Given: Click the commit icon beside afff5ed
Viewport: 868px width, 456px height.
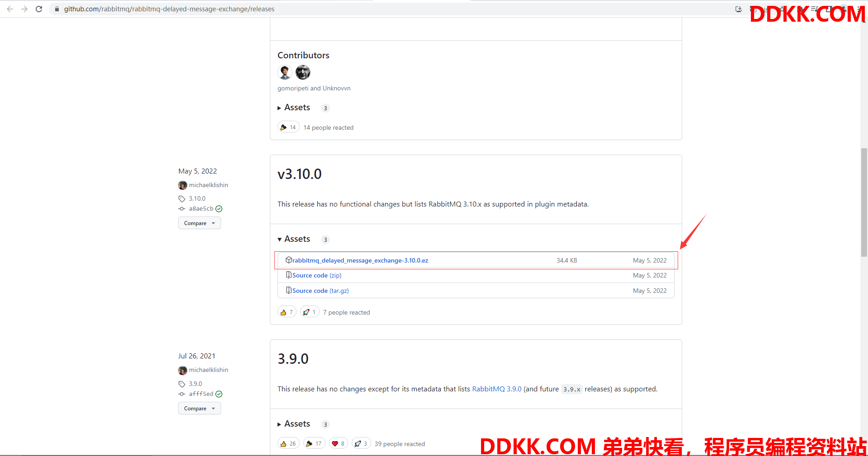Looking at the screenshot, I should pos(182,394).
